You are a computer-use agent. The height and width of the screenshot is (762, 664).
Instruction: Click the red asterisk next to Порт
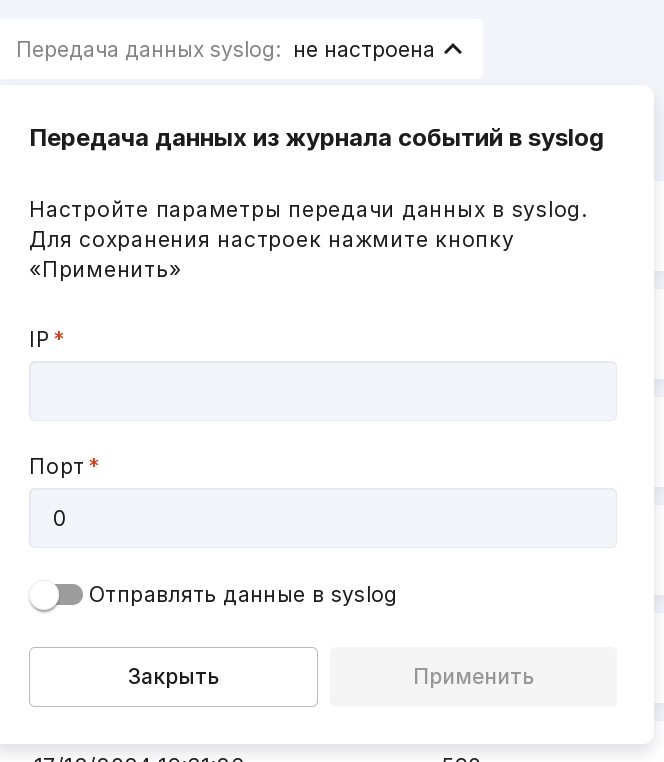point(94,465)
